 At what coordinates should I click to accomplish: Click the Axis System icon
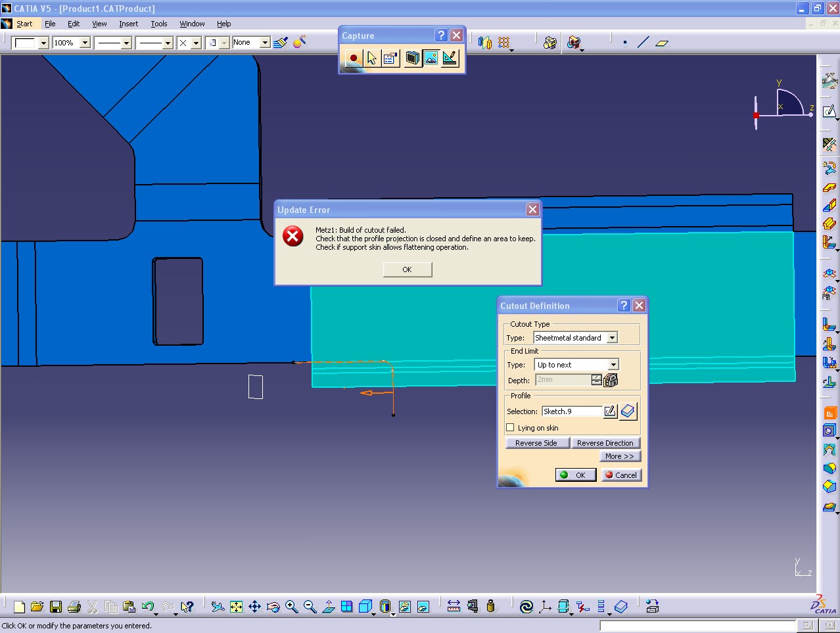point(545,607)
